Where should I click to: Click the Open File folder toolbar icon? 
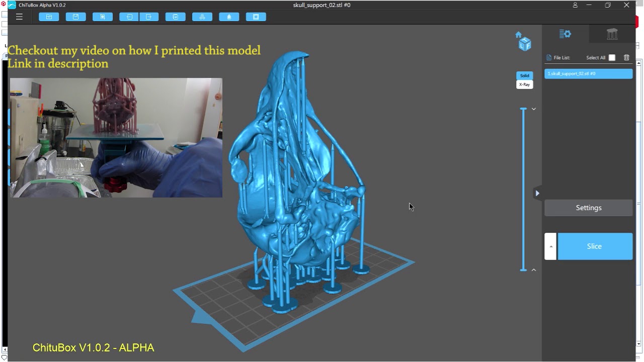(x=49, y=17)
